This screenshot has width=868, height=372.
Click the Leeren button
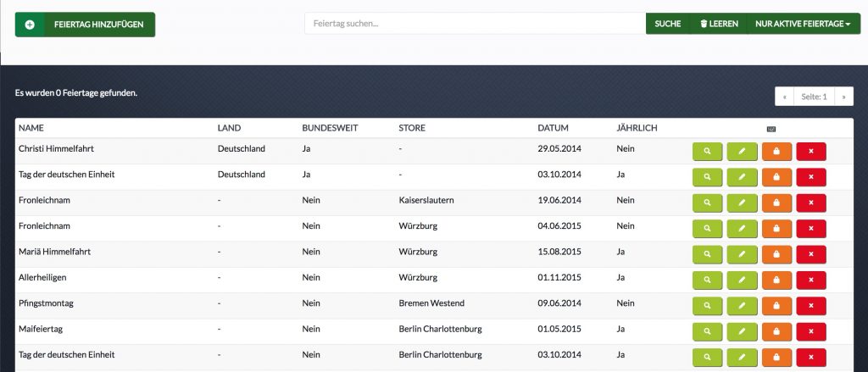pyautogui.click(x=719, y=24)
